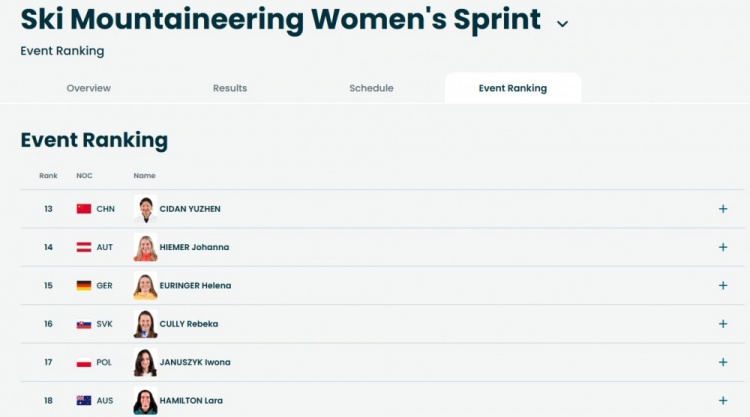Viewport: 750px width, 417px height.
Task: Expand details for HIEMER Johanna row
Action: pos(723,247)
